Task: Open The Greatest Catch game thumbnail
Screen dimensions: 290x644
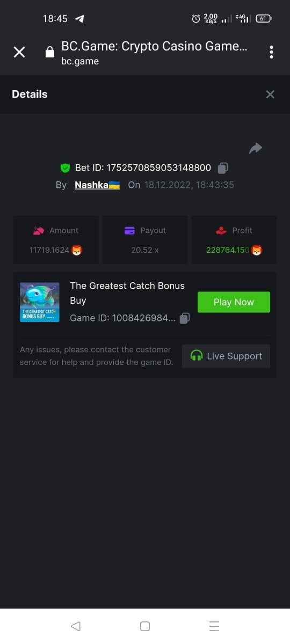Action: click(x=40, y=302)
